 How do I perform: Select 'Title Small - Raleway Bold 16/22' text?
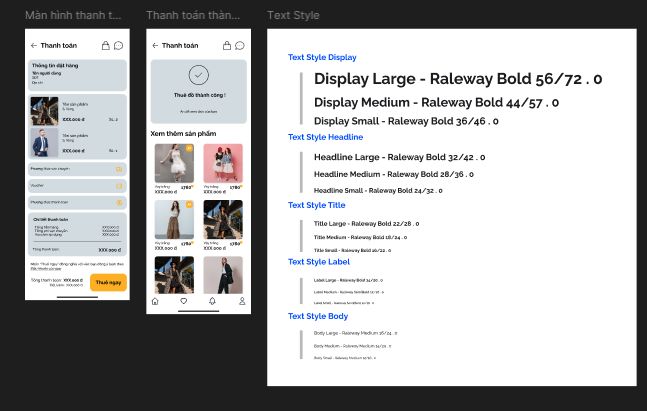352,250
